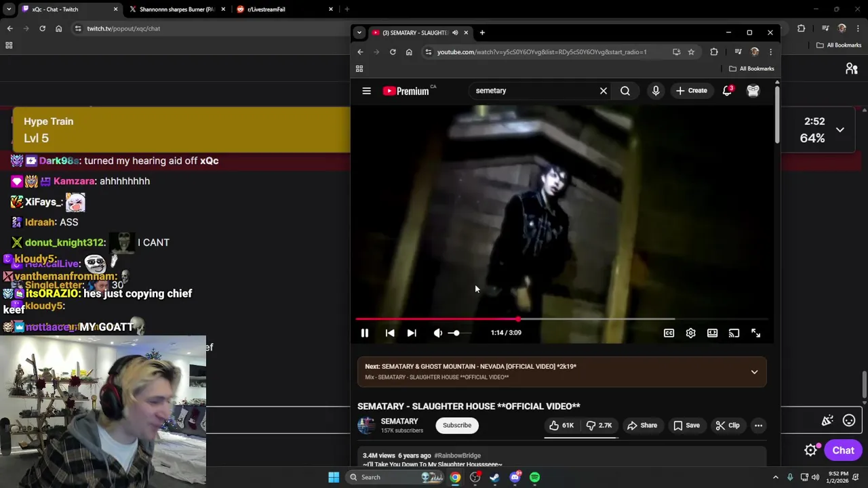
Task: Open the SEMATARY channel avatar
Action: (366, 425)
